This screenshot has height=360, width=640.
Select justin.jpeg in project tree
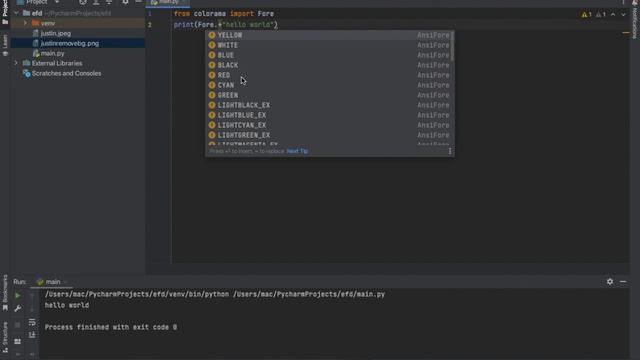(56, 33)
